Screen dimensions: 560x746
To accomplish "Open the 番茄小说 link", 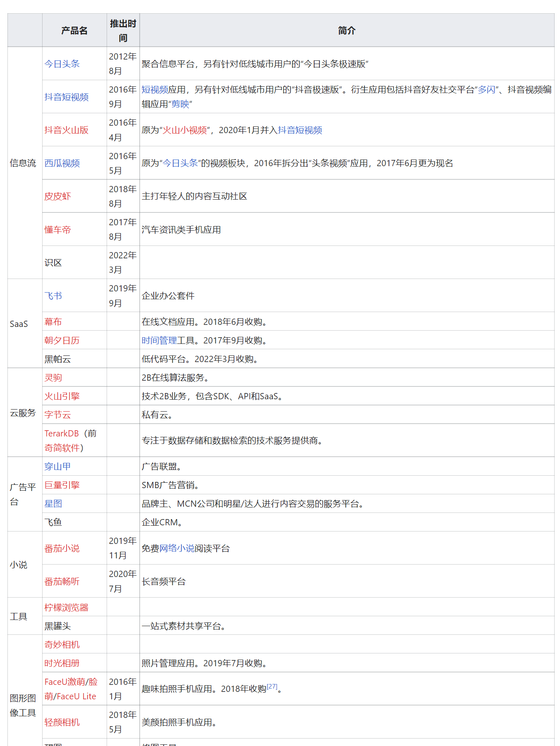I will pyautogui.click(x=62, y=548).
